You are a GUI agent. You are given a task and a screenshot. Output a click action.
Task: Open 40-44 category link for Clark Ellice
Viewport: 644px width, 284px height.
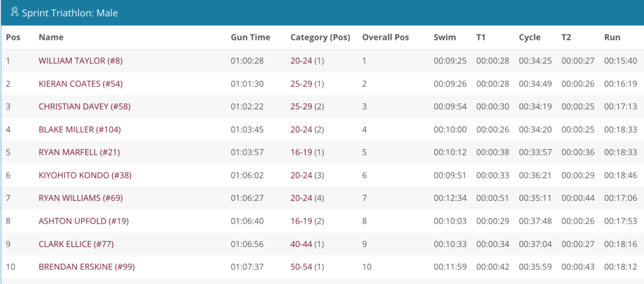click(x=301, y=244)
